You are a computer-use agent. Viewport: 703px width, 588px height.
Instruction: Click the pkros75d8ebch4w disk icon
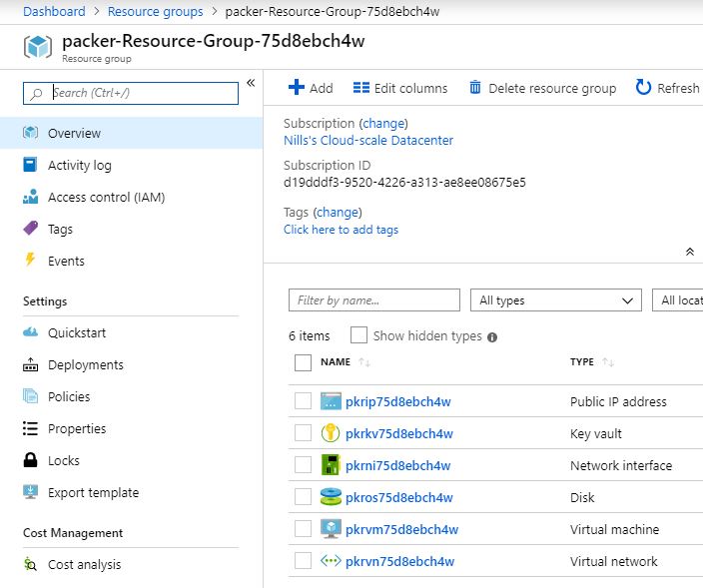[331, 497]
